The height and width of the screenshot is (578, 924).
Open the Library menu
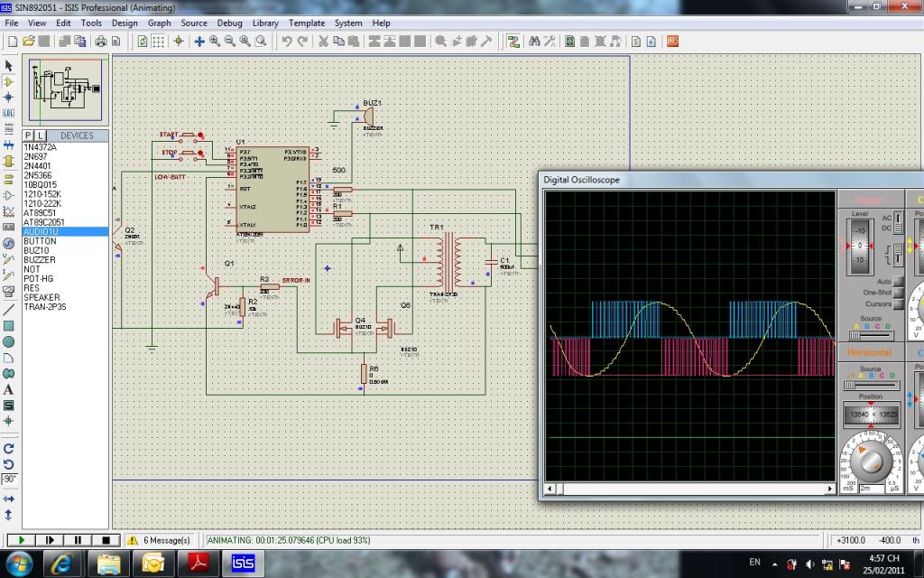click(x=265, y=23)
